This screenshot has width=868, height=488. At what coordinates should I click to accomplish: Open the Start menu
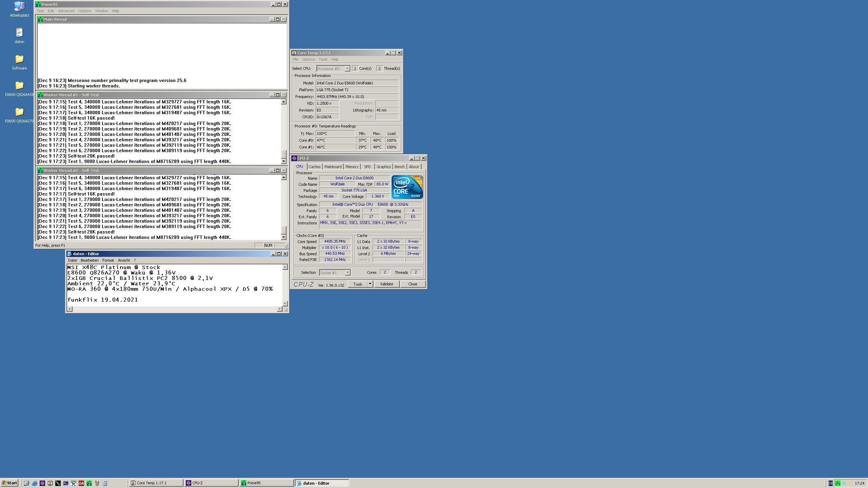coord(9,483)
